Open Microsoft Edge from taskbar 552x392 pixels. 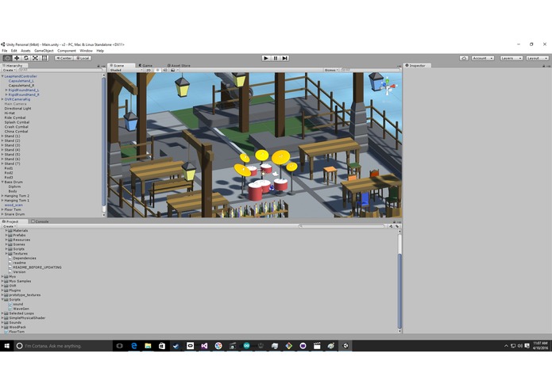coord(133,346)
